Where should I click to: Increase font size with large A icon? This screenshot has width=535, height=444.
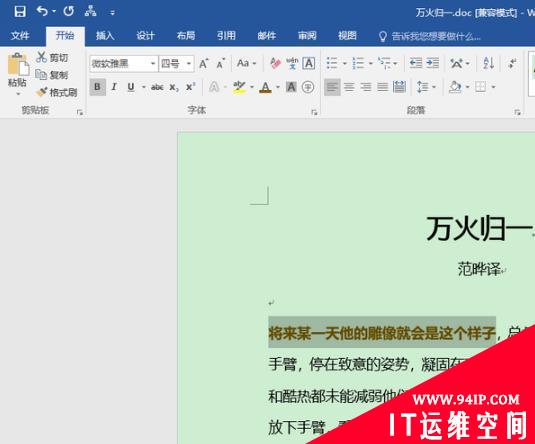tap(204, 63)
